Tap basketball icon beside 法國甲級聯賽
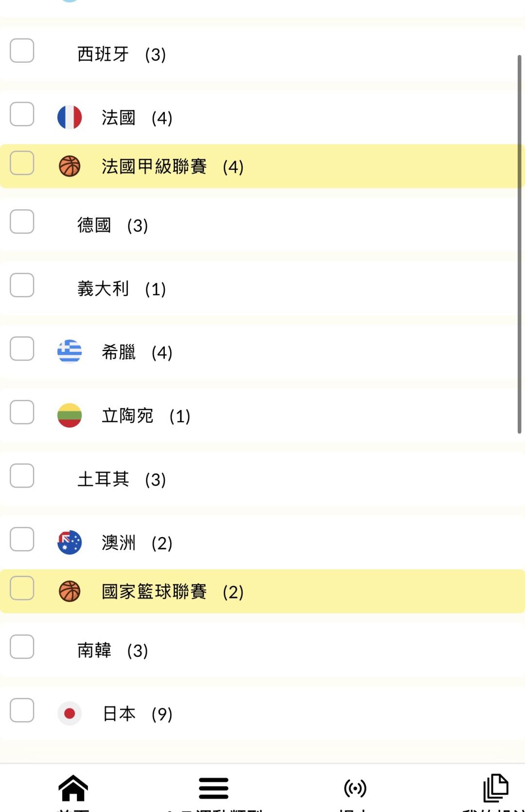 pos(70,166)
